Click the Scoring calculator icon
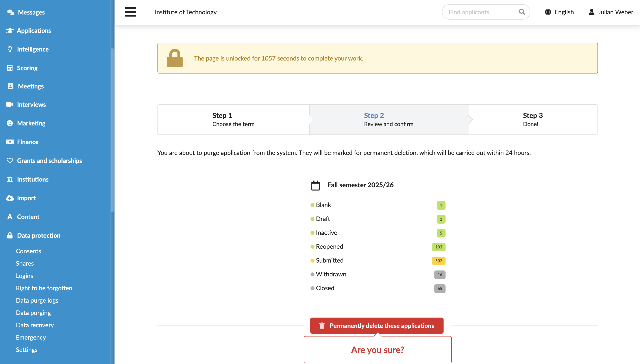This screenshot has height=364, width=640. [x=10, y=68]
